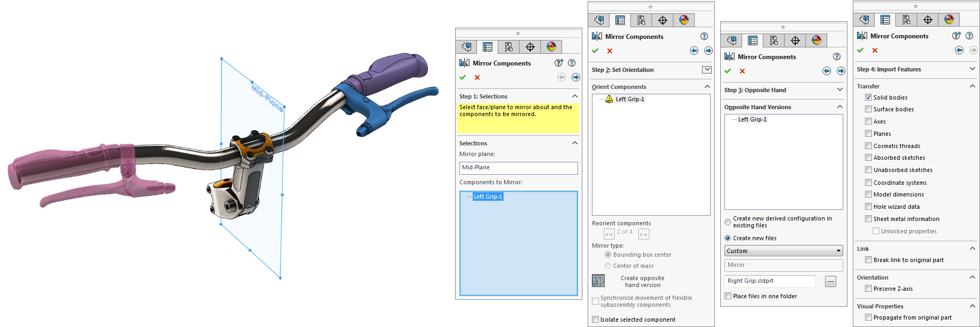Screen dimensions: 980x327
Task: Collapse Opposite Hand Versions section
Action: tap(840, 107)
